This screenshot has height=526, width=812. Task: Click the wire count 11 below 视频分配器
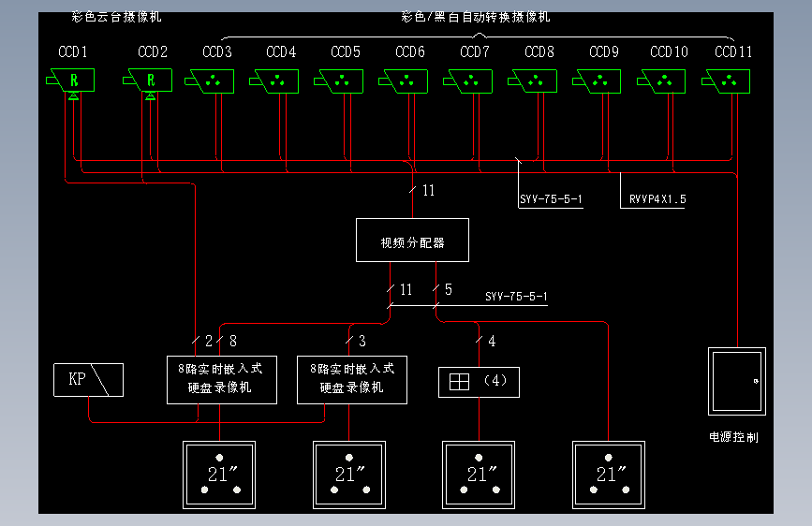406,289
